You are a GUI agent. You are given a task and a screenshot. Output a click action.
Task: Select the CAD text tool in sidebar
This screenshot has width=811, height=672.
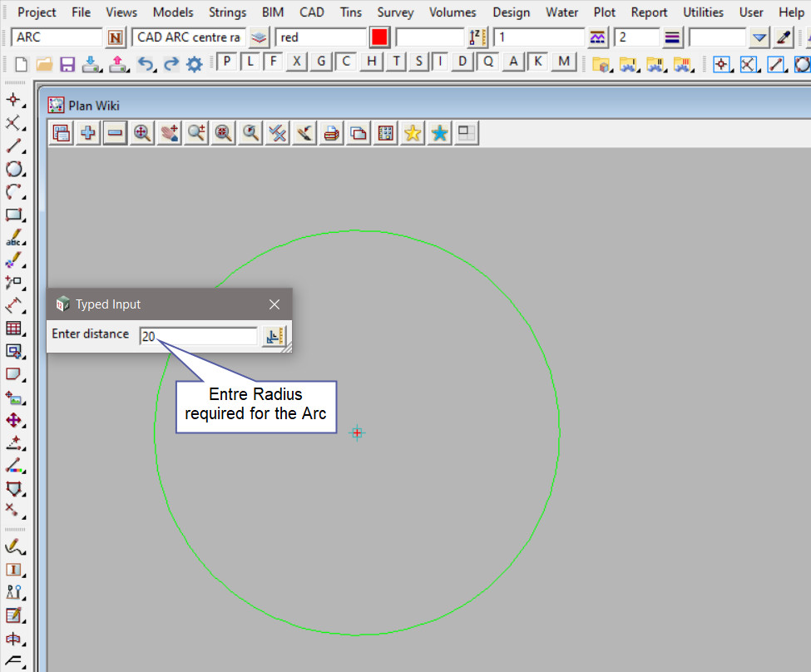pyautogui.click(x=14, y=238)
